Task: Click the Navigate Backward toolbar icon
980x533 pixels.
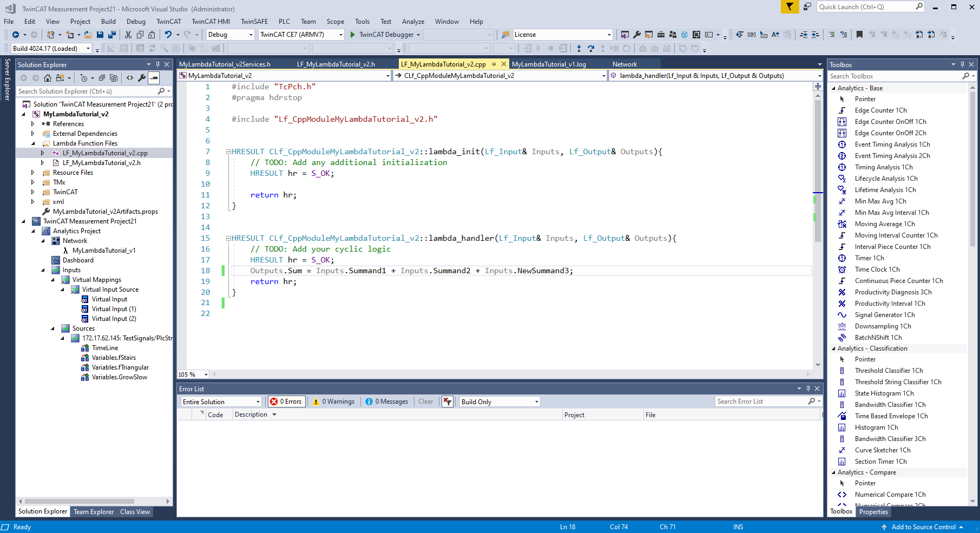Action: coord(16,35)
